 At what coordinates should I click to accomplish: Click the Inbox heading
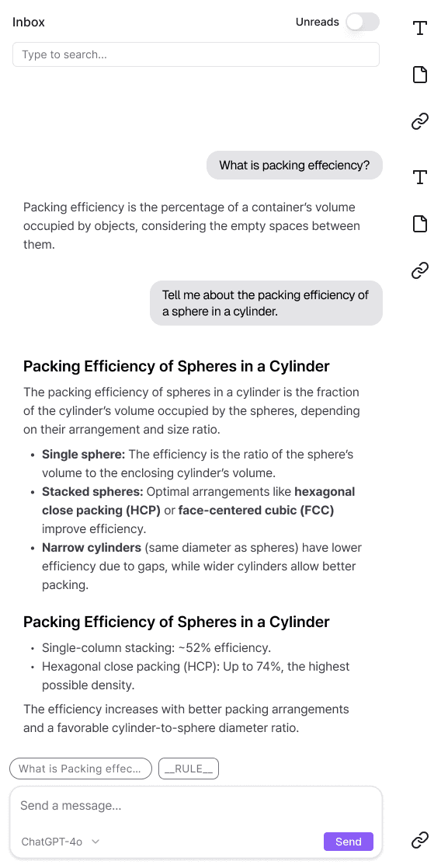coord(29,22)
